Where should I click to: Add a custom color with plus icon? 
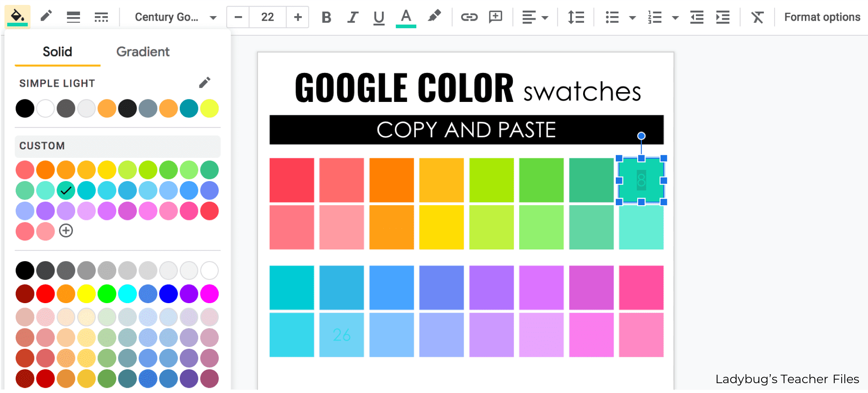pyautogui.click(x=66, y=231)
